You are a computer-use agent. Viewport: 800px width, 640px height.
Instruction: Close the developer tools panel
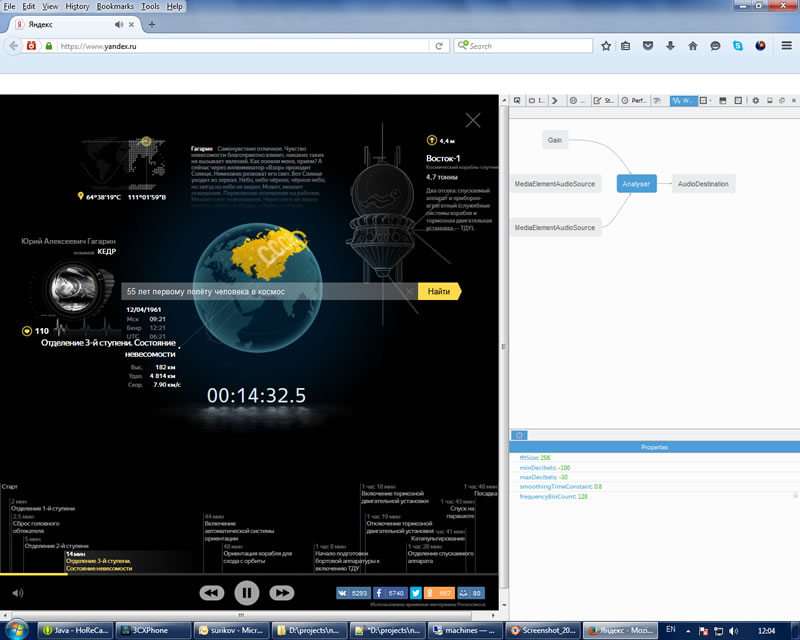[x=794, y=101]
